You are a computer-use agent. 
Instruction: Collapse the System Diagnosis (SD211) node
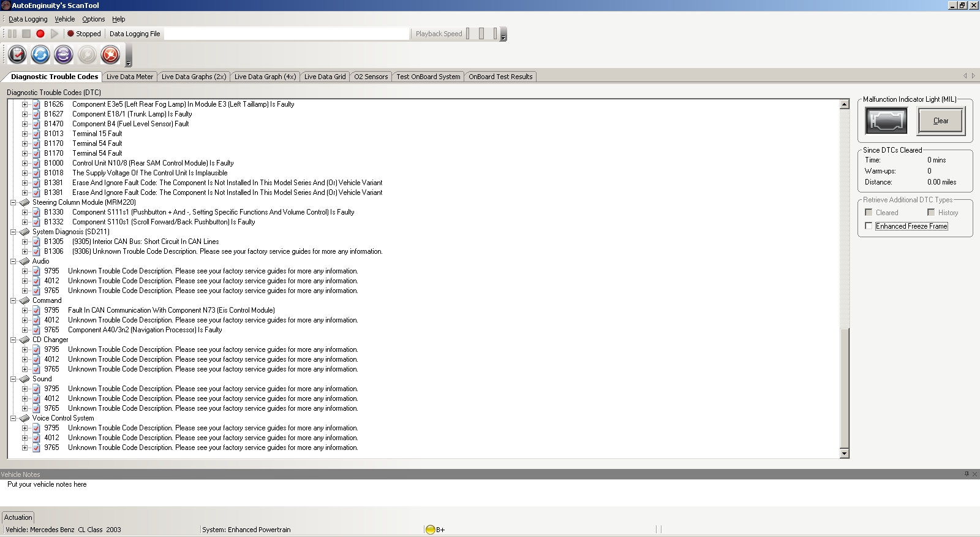(13, 232)
